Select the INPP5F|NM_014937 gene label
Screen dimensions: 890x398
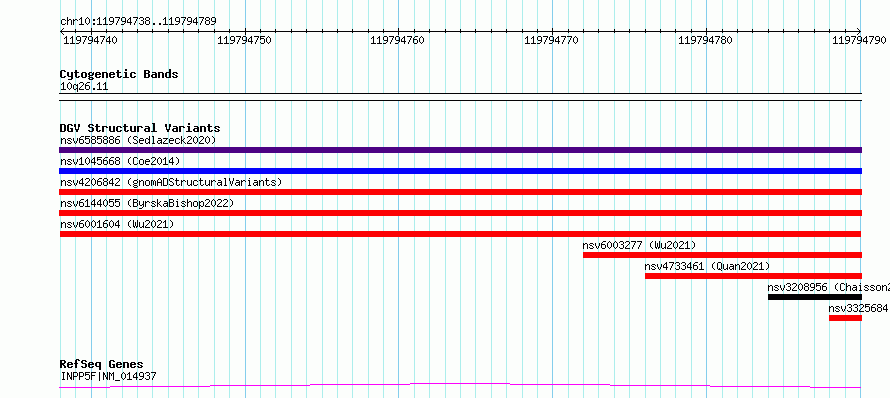(x=108, y=376)
